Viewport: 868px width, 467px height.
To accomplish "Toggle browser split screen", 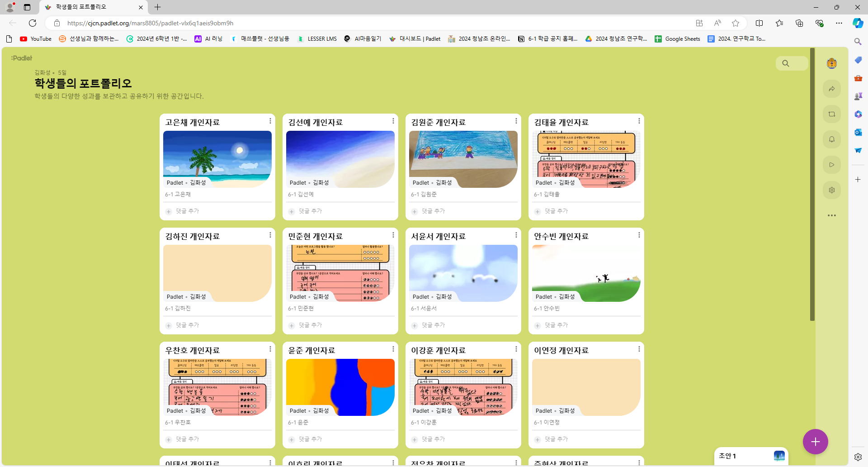I will click(759, 23).
